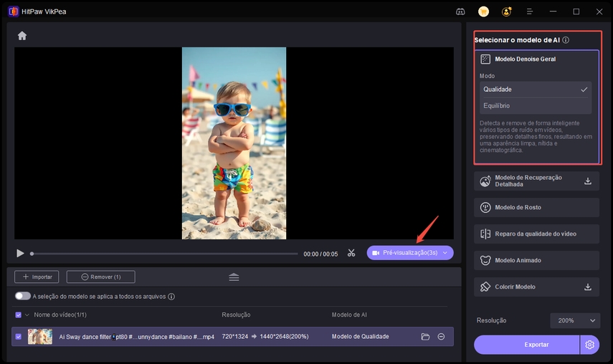Expand the Pré-visualização duration arrow
This screenshot has width=613, height=364.
tap(445, 253)
